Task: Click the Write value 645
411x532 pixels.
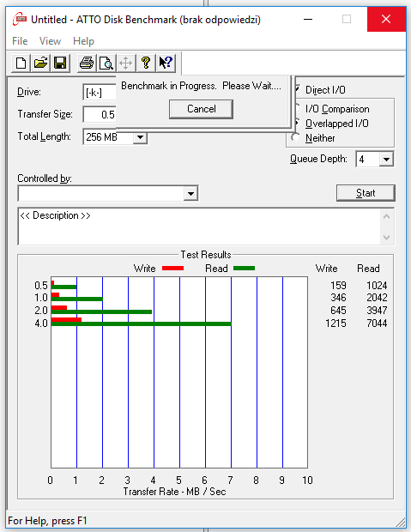Action: pos(338,310)
